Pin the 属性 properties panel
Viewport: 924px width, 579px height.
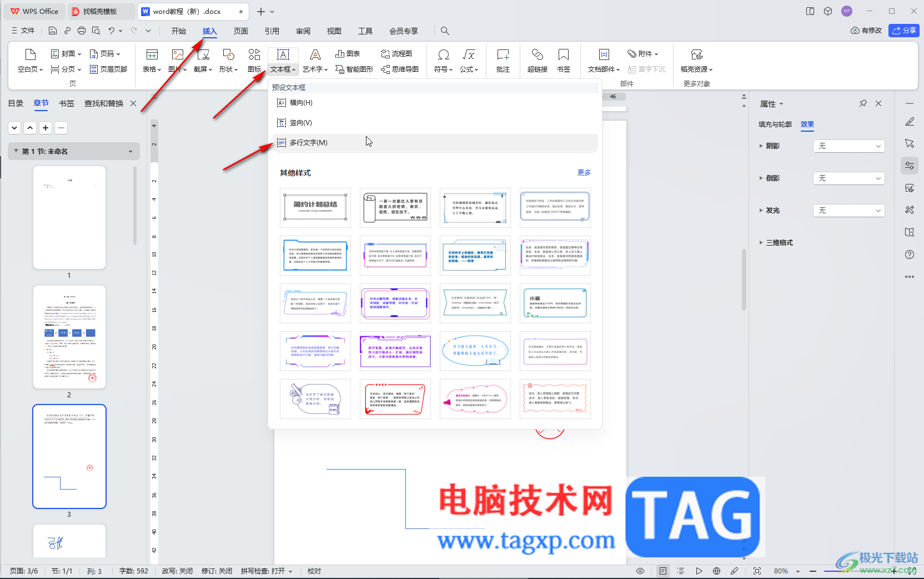(x=863, y=103)
